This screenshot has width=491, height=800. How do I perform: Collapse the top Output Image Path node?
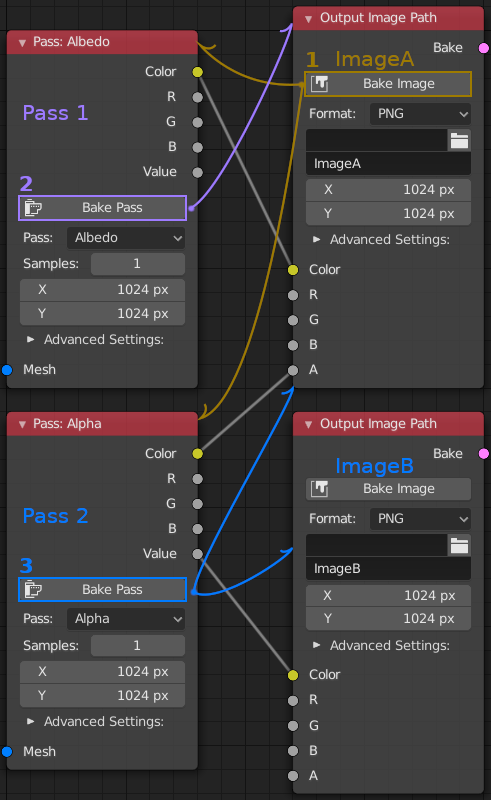308,19
